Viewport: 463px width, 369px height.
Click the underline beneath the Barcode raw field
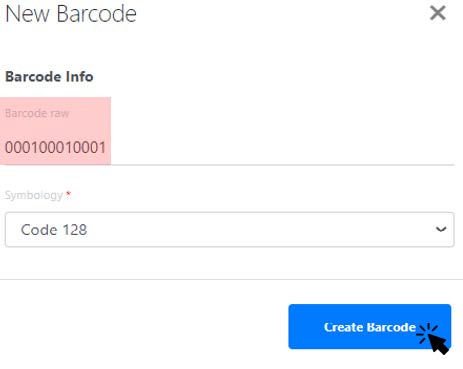pyautogui.click(x=229, y=165)
